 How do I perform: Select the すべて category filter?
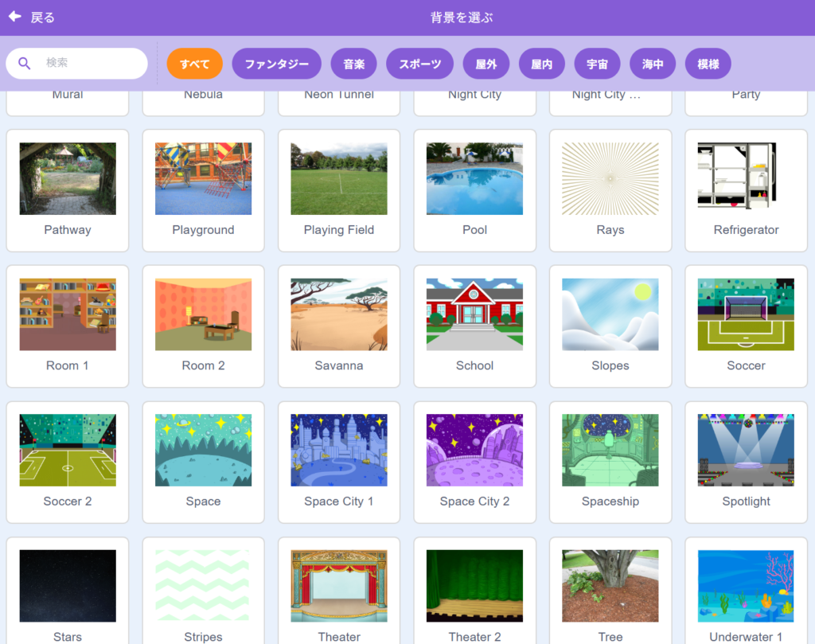[194, 64]
